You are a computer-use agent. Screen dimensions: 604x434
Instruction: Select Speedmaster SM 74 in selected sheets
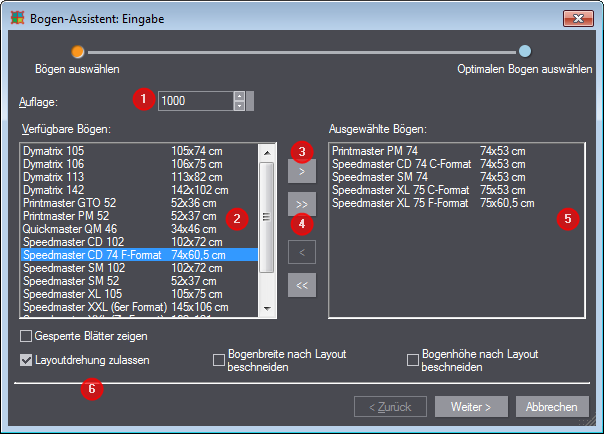tap(457, 177)
